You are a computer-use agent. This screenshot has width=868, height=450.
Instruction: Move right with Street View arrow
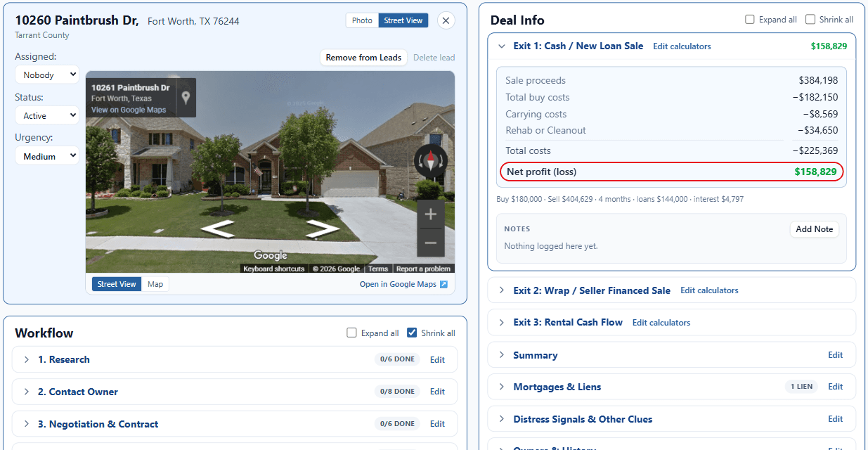point(323,229)
